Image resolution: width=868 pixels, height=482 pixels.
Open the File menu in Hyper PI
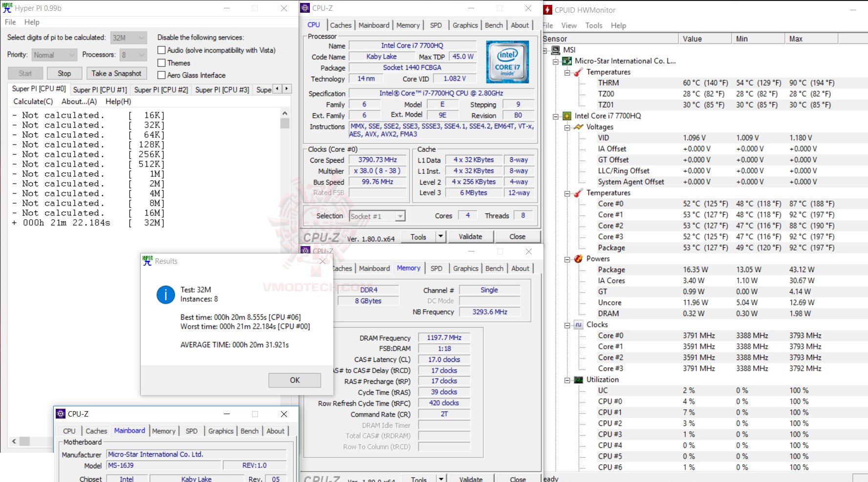(10, 22)
